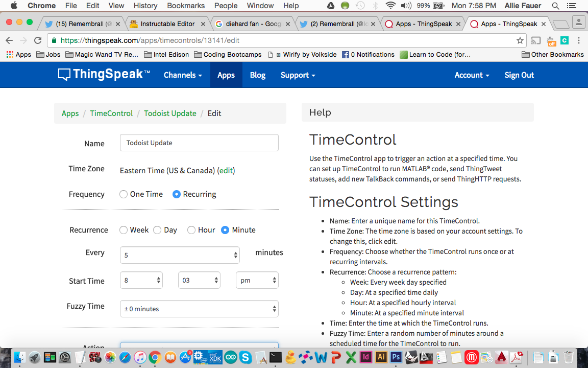Image resolution: width=588 pixels, height=368 pixels.
Task: Open Other Bookmarks folder
Action: tap(553, 55)
